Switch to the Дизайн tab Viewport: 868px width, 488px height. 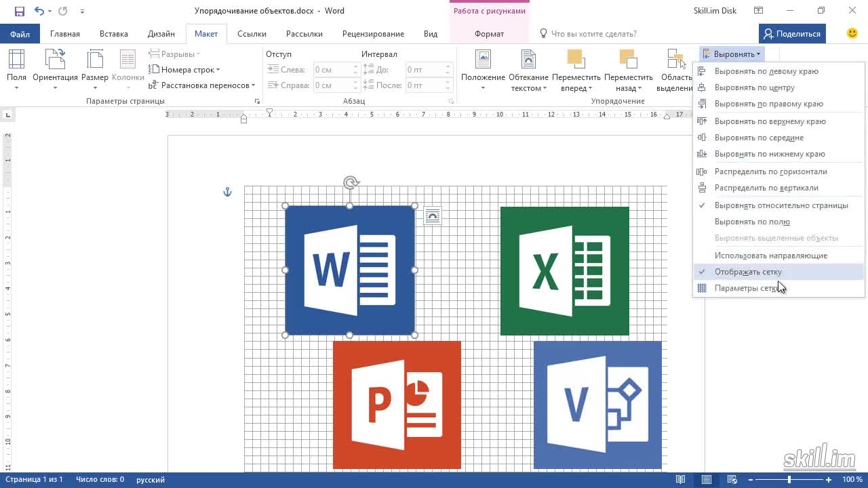(161, 34)
